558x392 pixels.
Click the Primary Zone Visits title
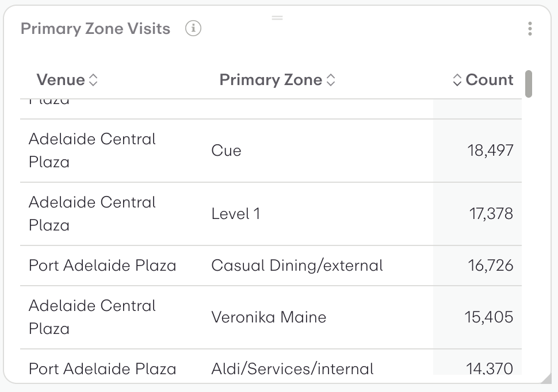pyautogui.click(x=95, y=29)
